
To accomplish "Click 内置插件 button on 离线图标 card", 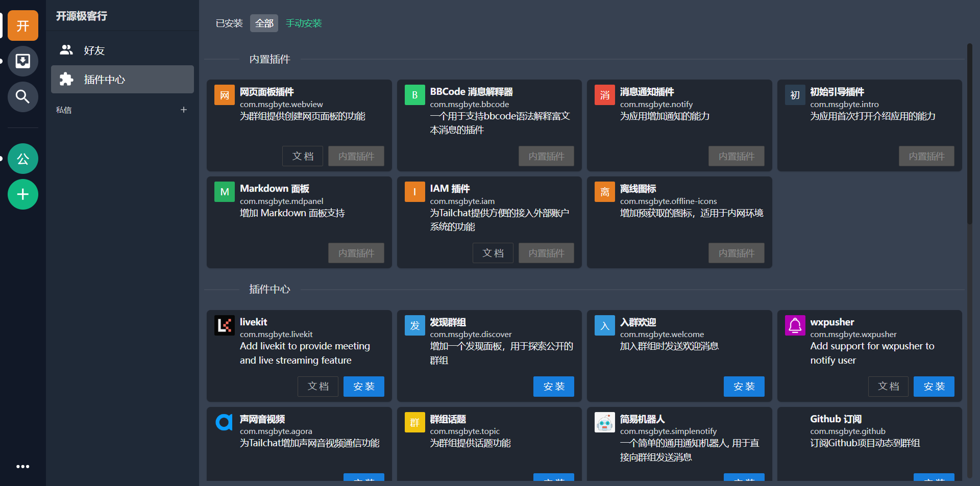I will 737,253.
